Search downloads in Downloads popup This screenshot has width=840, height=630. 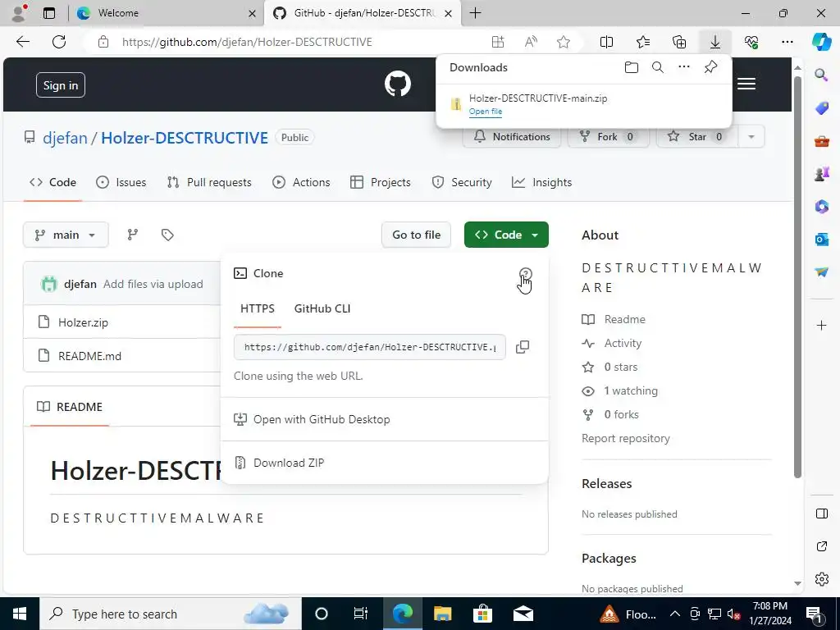coord(658,67)
